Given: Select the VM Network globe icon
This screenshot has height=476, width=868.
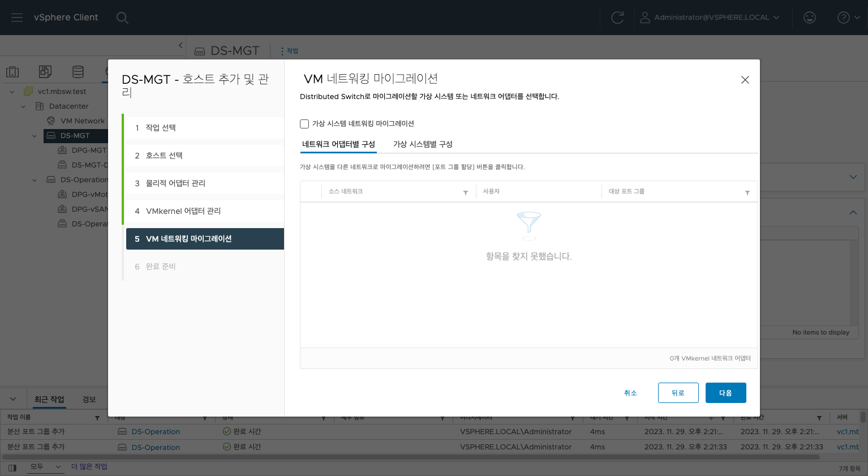Looking at the screenshot, I should click(51, 121).
